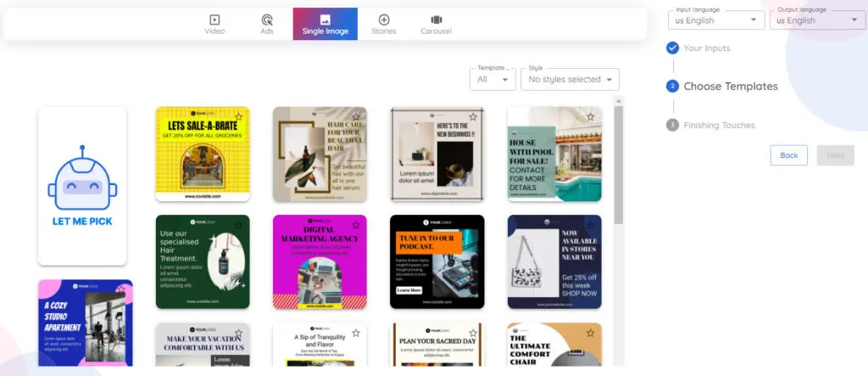Select the A Cozy Studio Apartment template

(86, 323)
